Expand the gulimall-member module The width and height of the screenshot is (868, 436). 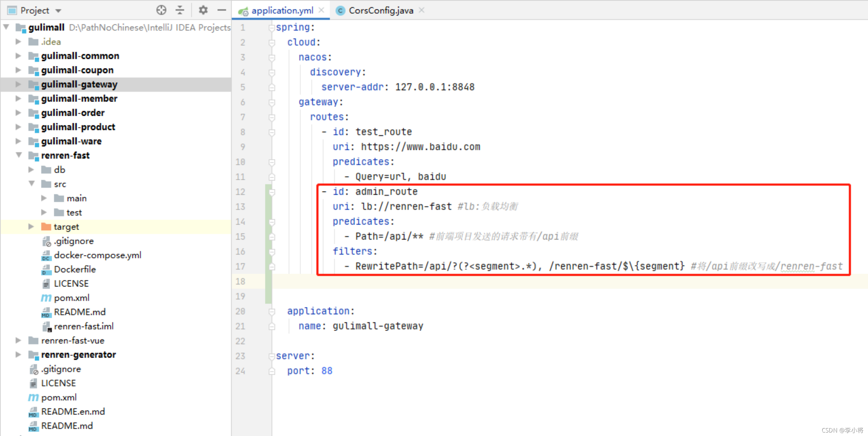(19, 98)
